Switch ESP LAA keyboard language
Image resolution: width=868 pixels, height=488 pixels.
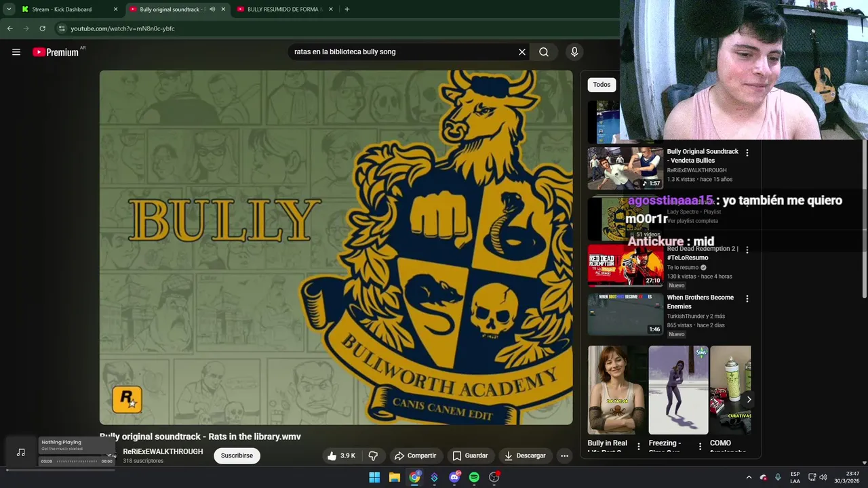coord(795,477)
